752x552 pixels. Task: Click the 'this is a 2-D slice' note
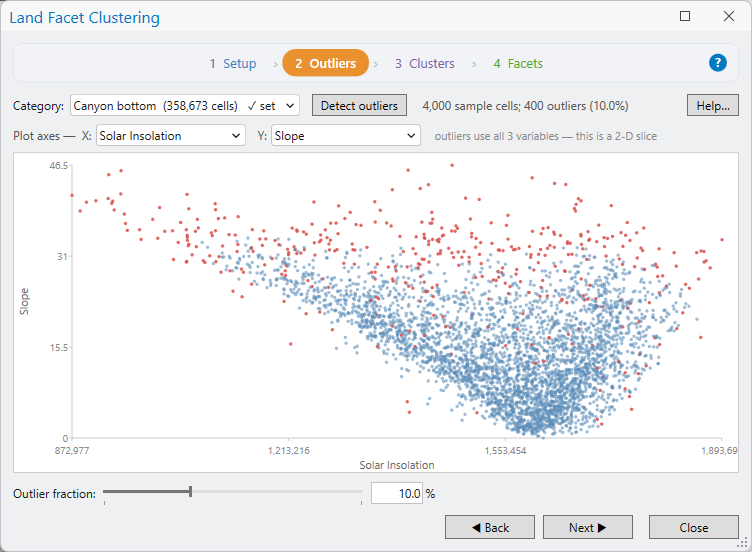[616, 136]
